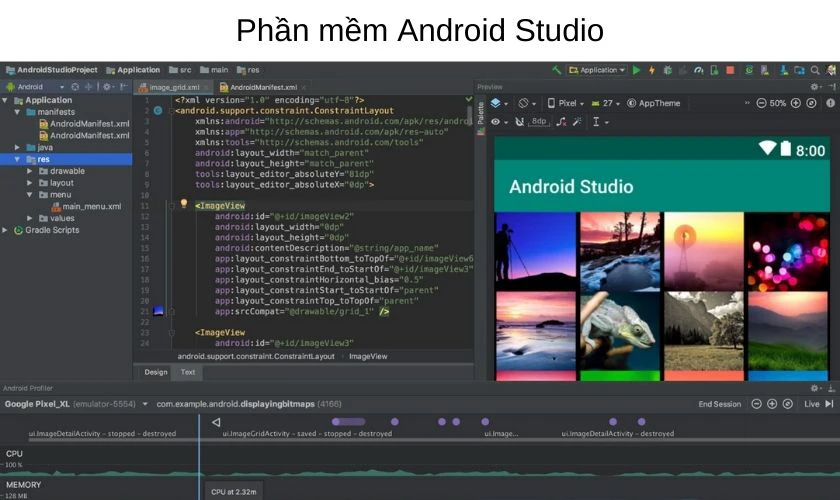Click ImageView in editor breadcrumb bar

point(368,356)
